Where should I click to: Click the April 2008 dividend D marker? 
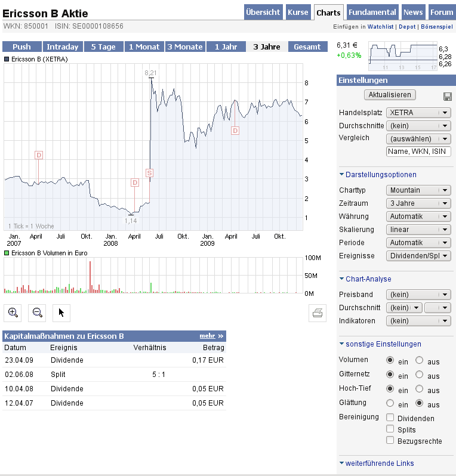[x=135, y=183]
